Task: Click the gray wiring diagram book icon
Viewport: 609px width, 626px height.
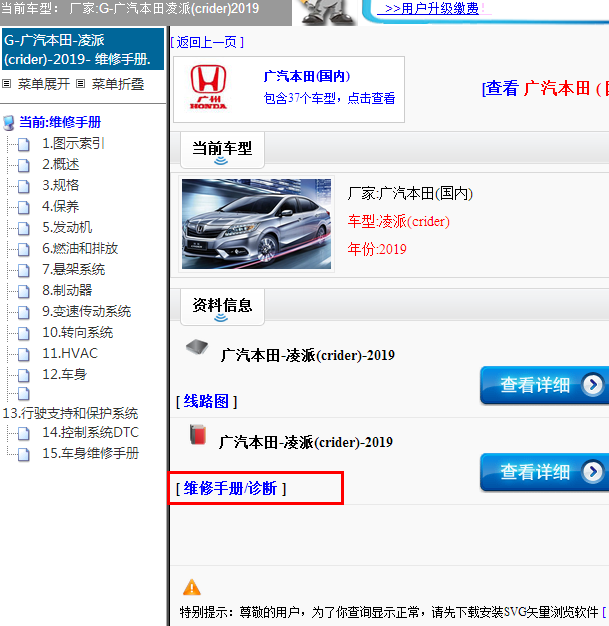Action: (x=197, y=346)
